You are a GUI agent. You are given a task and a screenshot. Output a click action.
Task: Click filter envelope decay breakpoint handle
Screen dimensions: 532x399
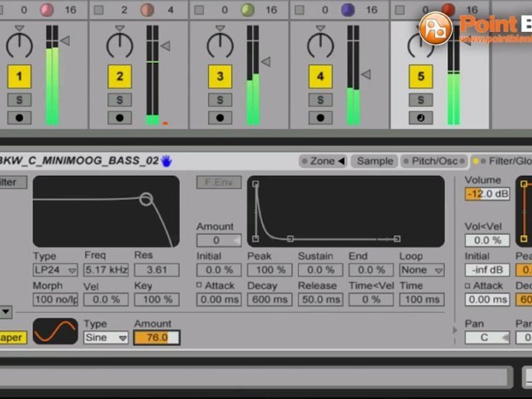290,239
